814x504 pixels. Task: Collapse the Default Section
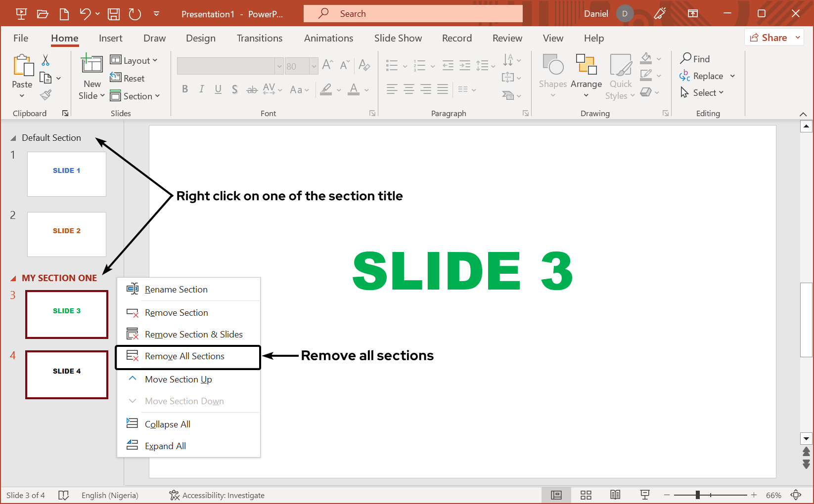[x=14, y=137]
